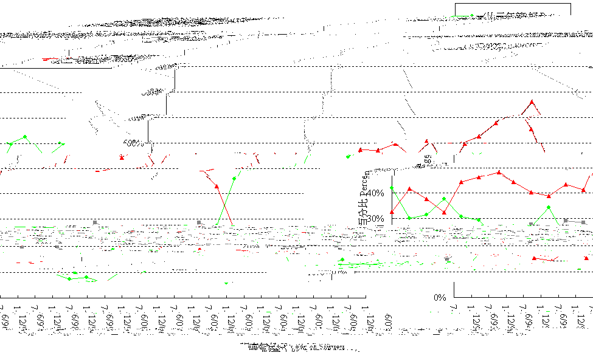
Task: Select the 40% label on the percent axis
Action: [x=375, y=193]
